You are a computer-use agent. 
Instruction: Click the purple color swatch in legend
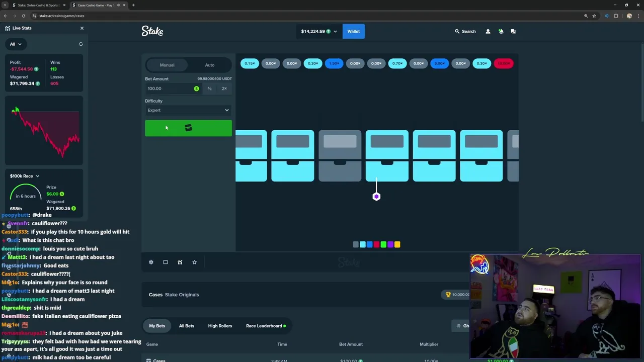[390, 244]
